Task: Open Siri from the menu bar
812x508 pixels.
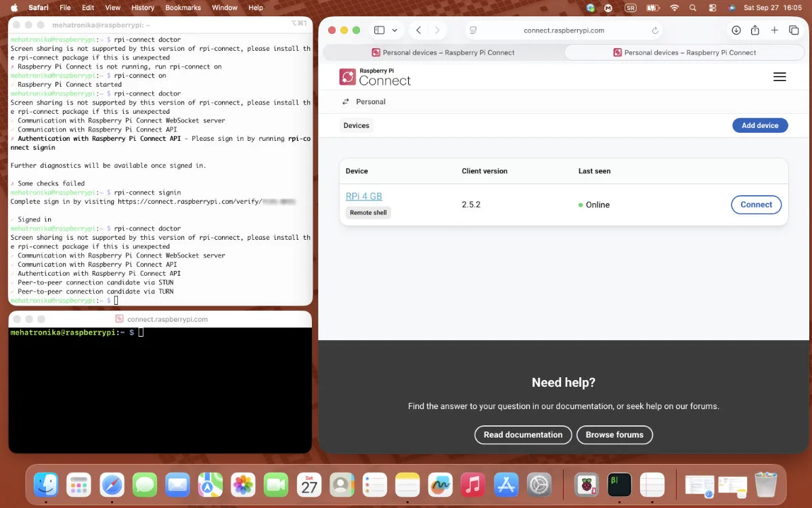Action: 732,8
